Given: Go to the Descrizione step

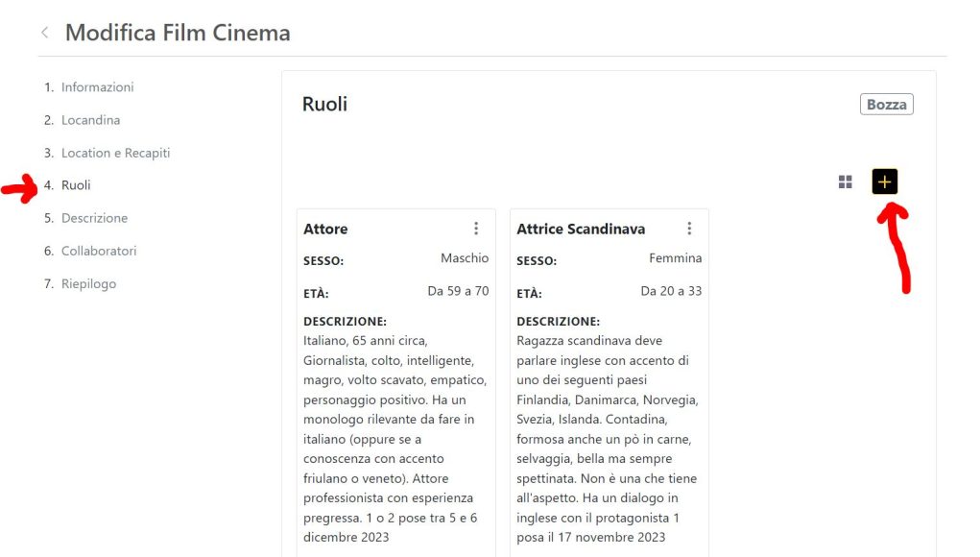Looking at the screenshot, I should click(x=85, y=218).
